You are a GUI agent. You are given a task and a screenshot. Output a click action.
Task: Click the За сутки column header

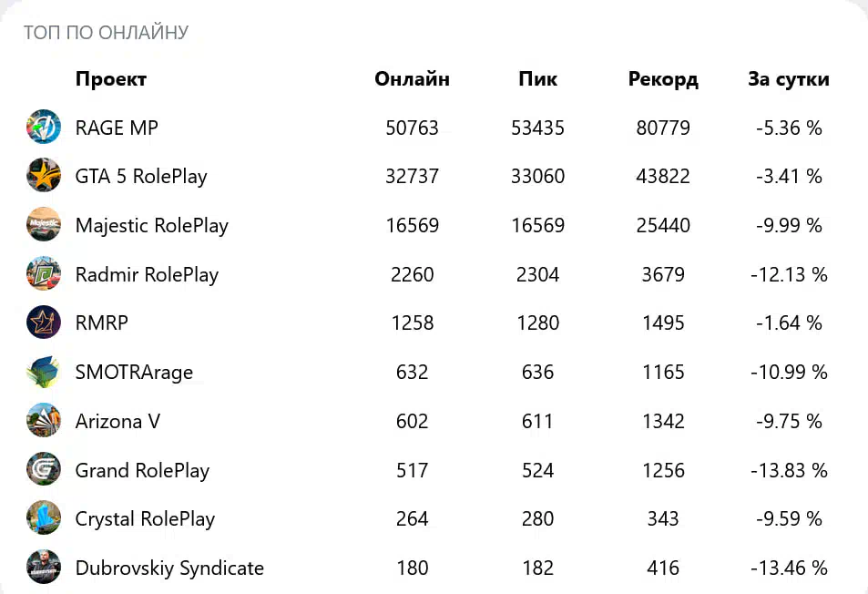tap(789, 79)
